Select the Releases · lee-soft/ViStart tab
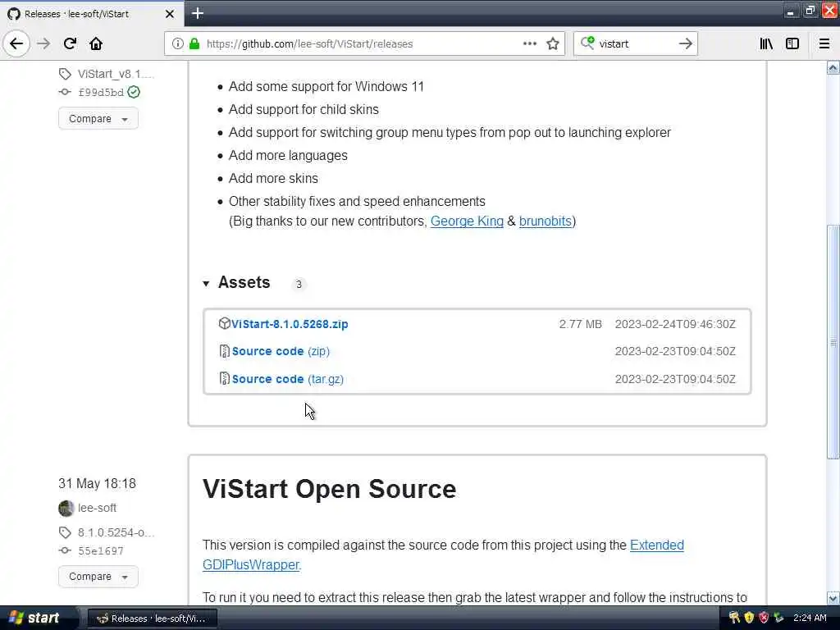 92,14
